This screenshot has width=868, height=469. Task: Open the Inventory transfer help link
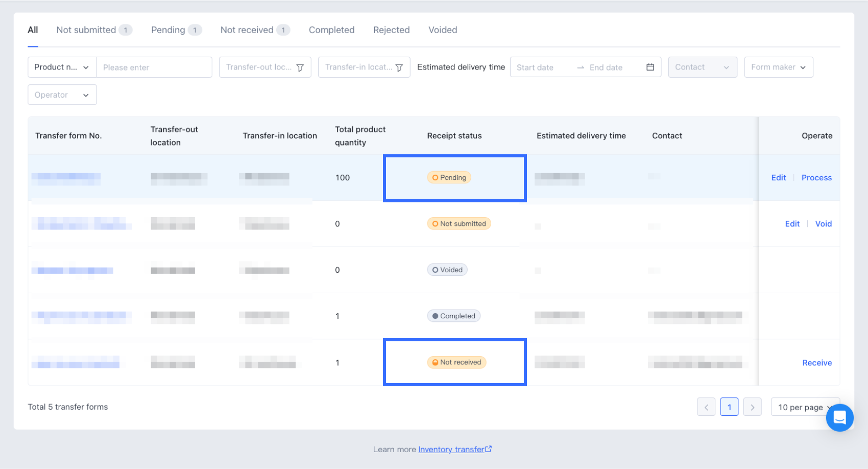pyautogui.click(x=451, y=450)
